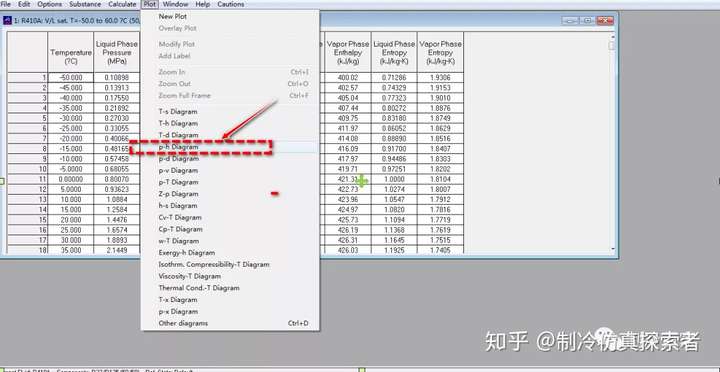The width and height of the screenshot is (720, 372).
Task: Select the Liquid Phase Entropy column header
Action: pos(394,52)
